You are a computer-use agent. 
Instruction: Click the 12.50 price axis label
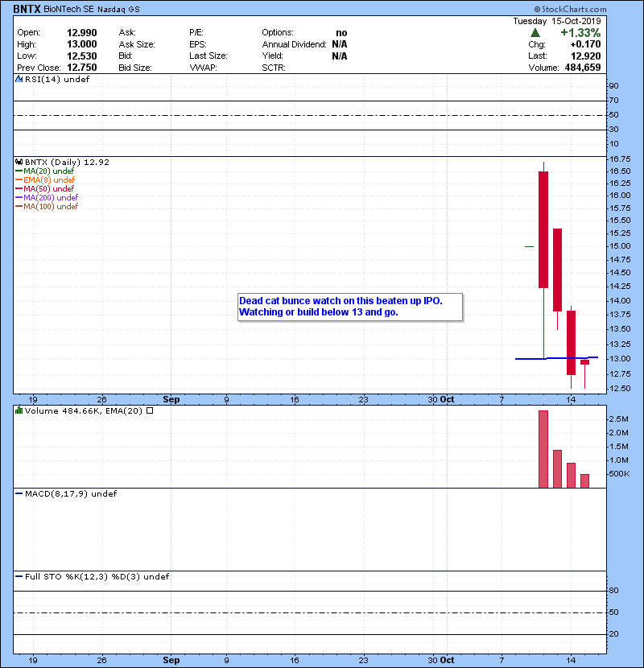click(620, 389)
